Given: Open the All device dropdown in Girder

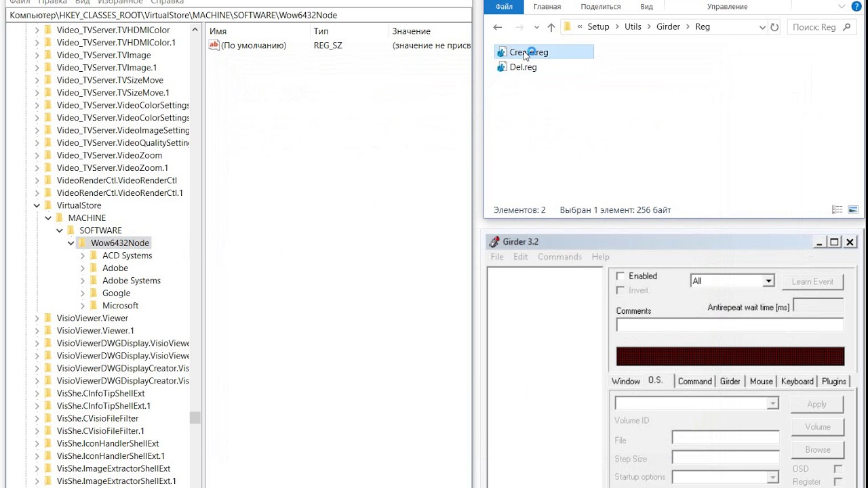Looking at the screenshot, I should click(x=768, y=281).
